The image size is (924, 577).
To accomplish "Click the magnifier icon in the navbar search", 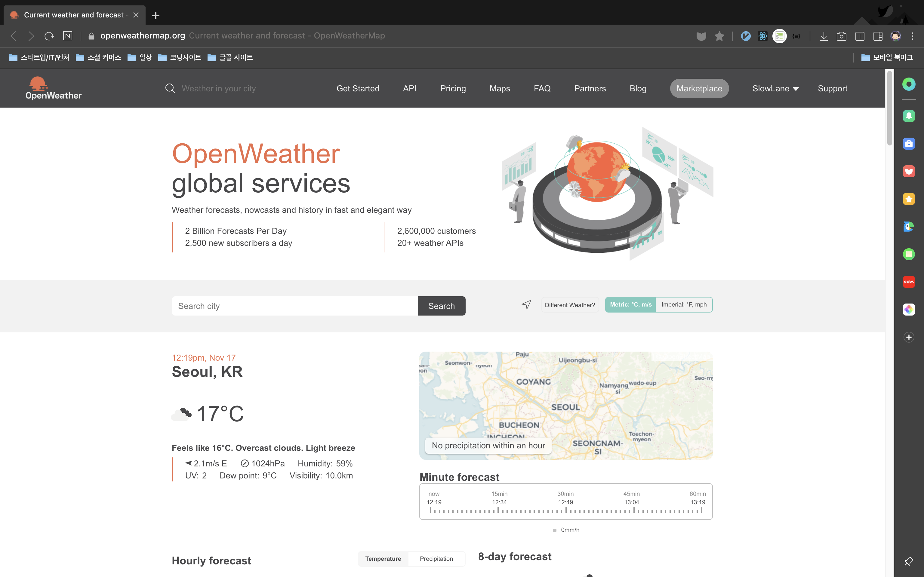I will click(170, 89).
